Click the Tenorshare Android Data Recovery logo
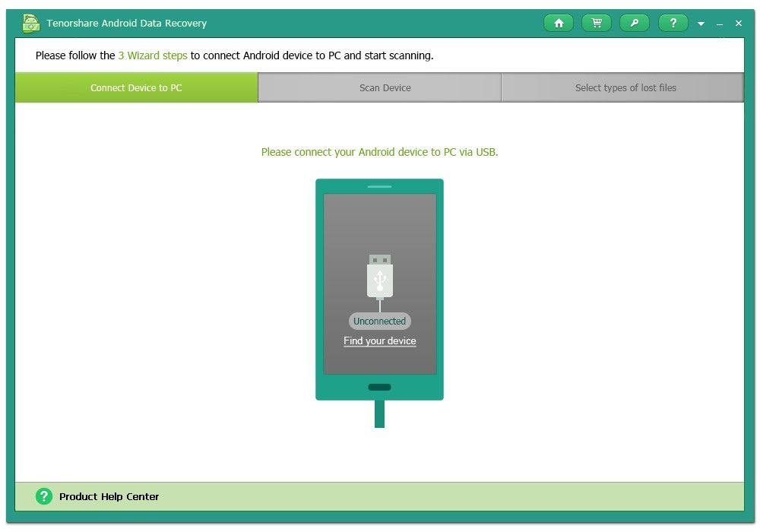This screenshot has height=532, width=760. 30,23
